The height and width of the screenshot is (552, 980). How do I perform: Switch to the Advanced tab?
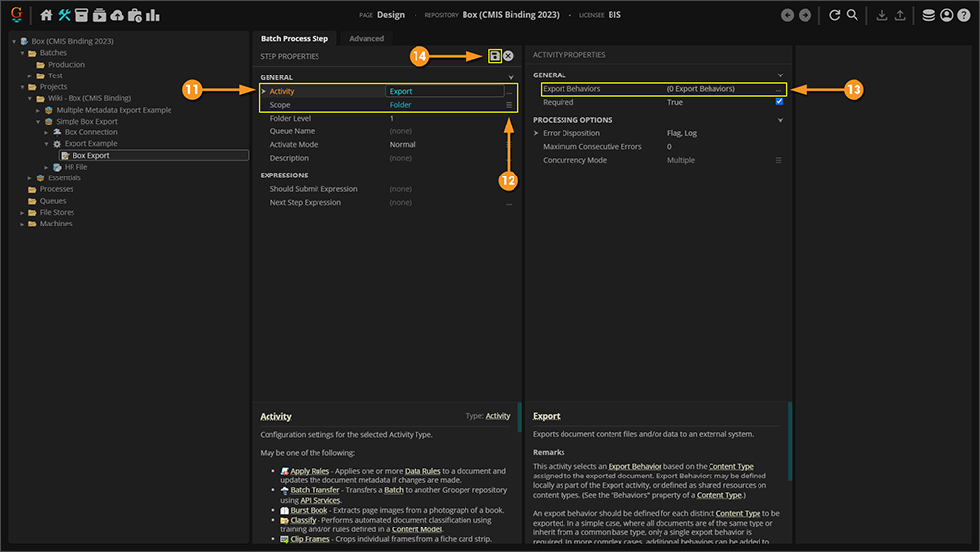[x=367, y=38]
